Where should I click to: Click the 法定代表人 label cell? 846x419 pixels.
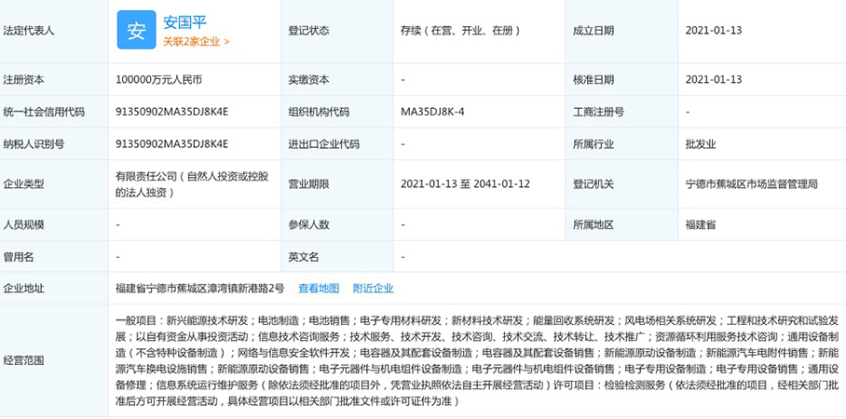54,31
